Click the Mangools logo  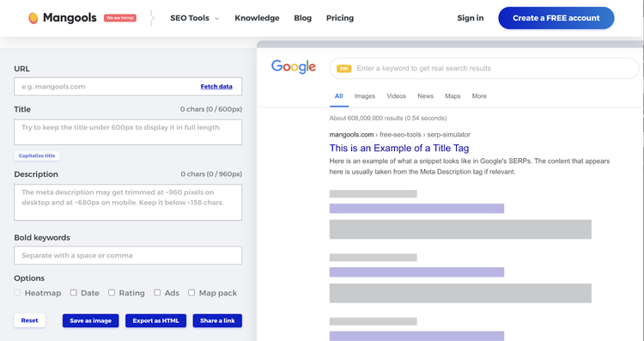click(x=63, y=18)
